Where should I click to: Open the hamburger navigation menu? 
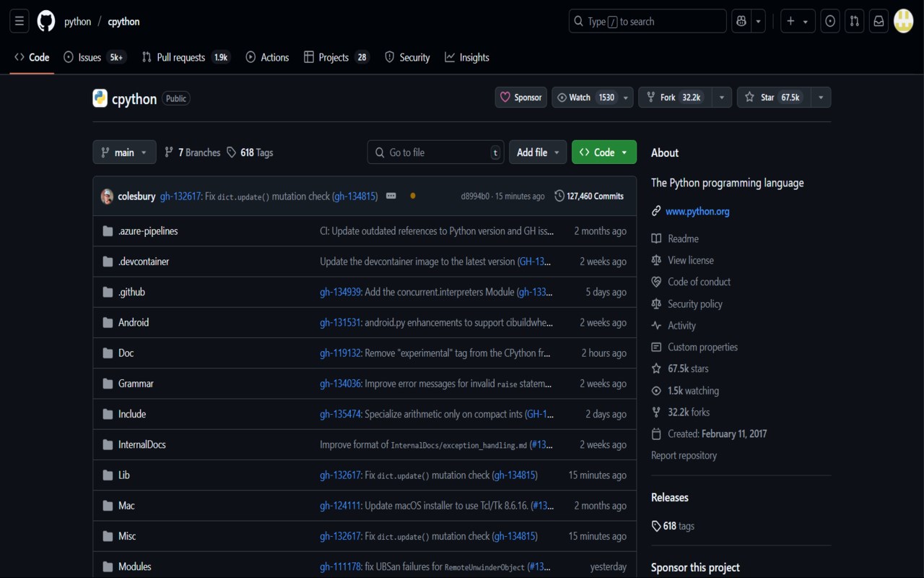coord(19,21)
